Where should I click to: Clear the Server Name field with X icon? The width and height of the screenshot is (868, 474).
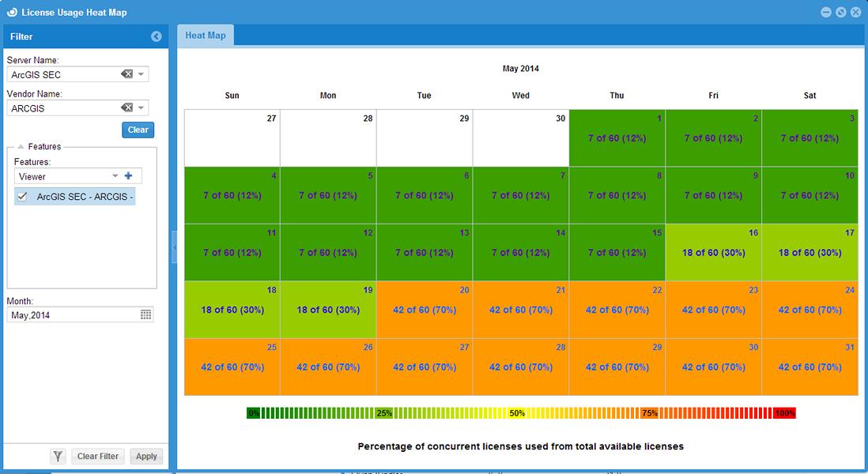(x=126, y=74)
